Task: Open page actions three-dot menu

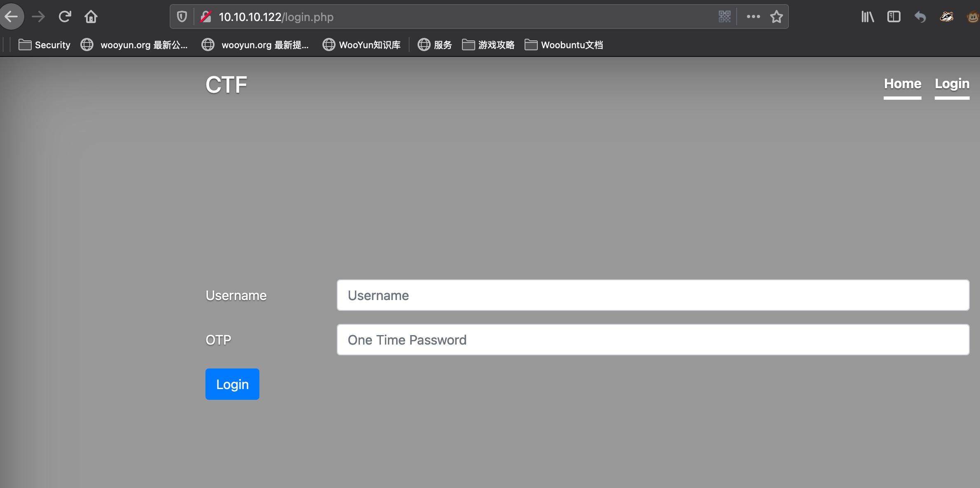Action: [x=753, y=16]
